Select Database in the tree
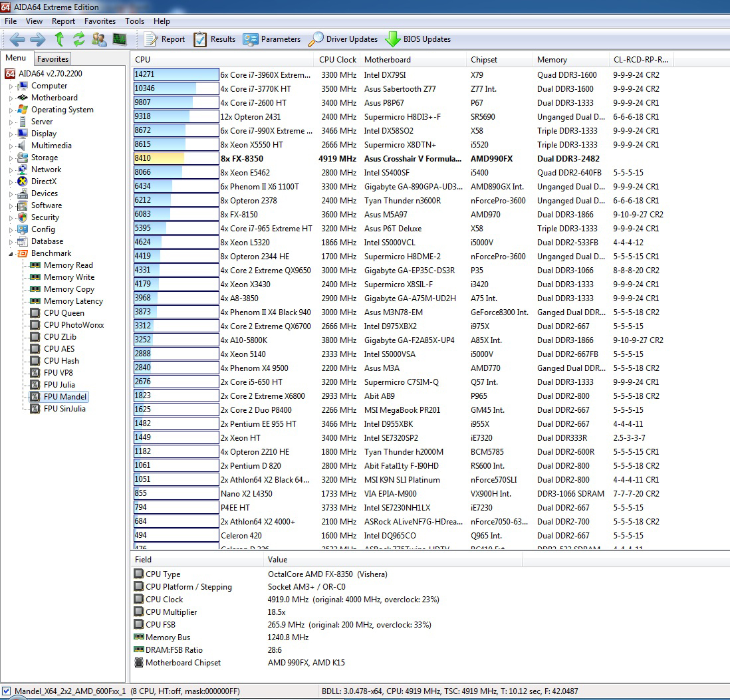 [x=47, y=241]
